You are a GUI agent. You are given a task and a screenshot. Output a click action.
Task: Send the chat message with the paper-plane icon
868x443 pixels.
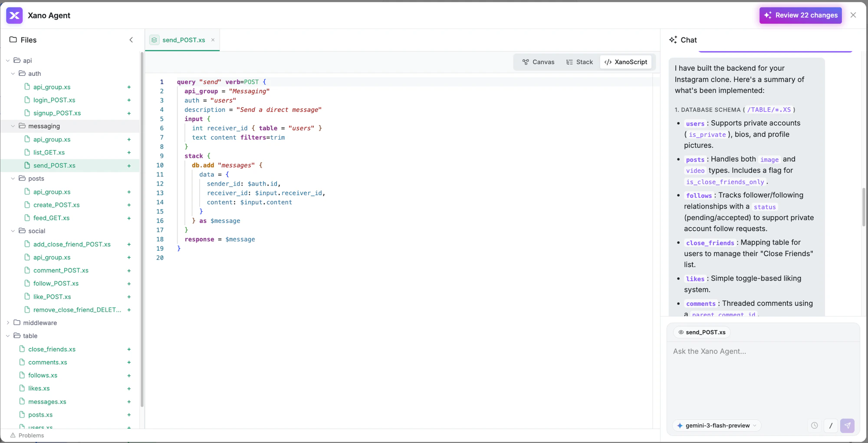click(847, 426)
